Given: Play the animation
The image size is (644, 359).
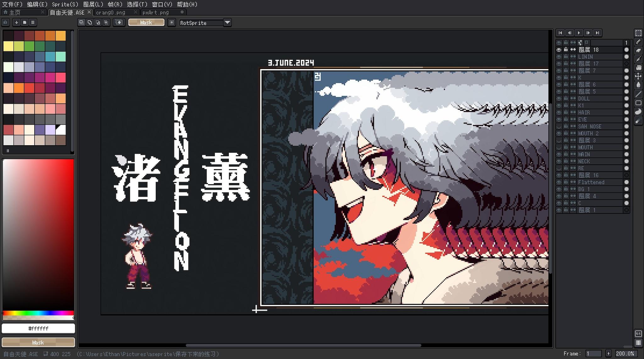Looking at the screenshot, I should [579, 33].
